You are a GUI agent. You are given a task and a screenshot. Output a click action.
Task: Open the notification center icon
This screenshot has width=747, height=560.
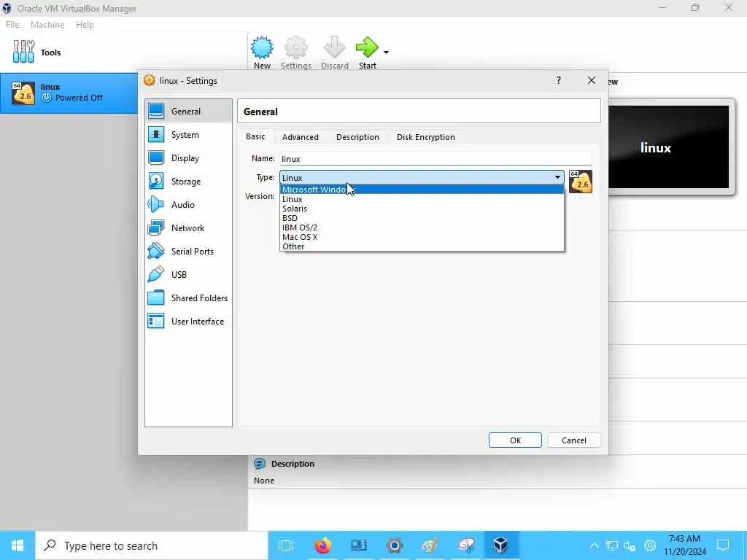coord(723,545)
